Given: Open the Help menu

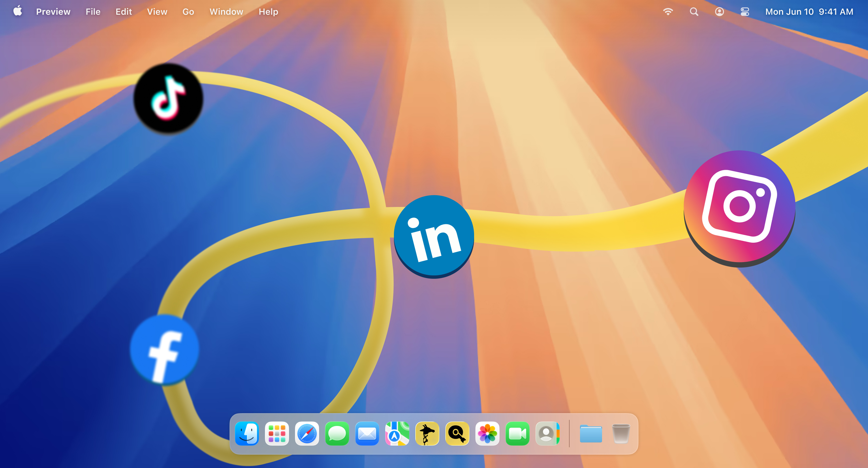Looking at the screenshot, I should tap(268, 12).
